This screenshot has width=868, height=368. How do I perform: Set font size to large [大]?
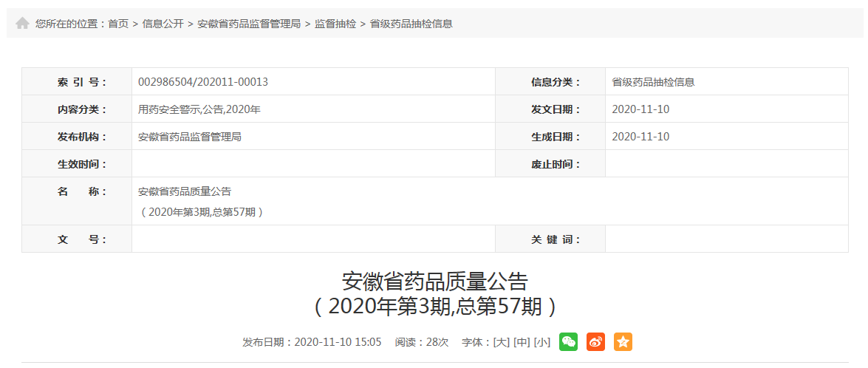pos(502,342)
